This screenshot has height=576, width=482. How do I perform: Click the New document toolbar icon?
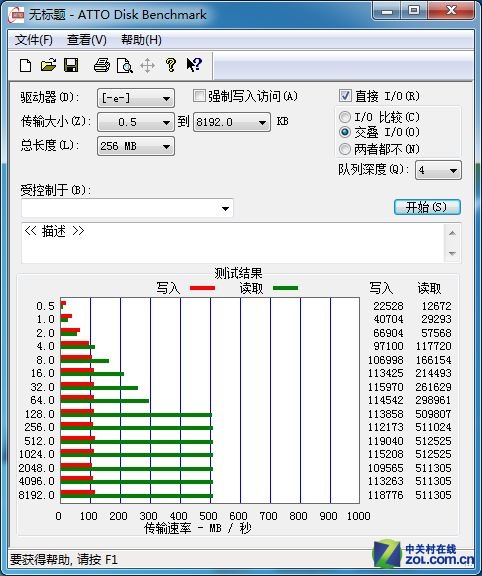25,66
